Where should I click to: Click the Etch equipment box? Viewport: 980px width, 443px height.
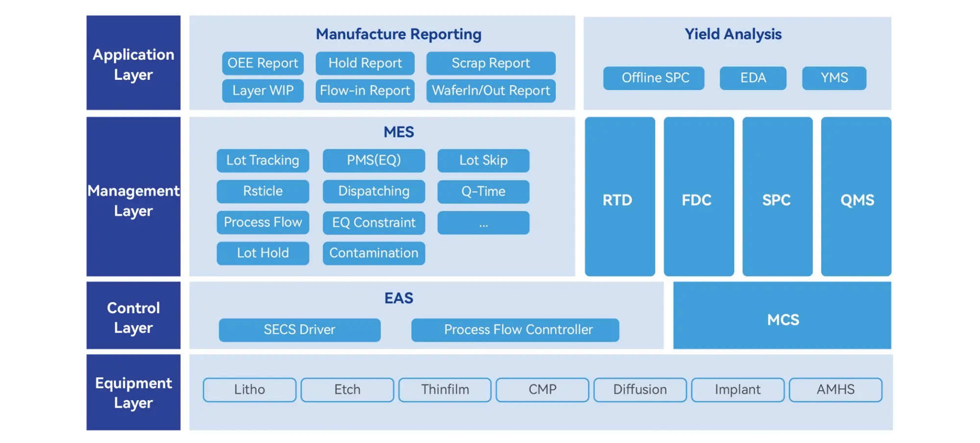point(347,390)
